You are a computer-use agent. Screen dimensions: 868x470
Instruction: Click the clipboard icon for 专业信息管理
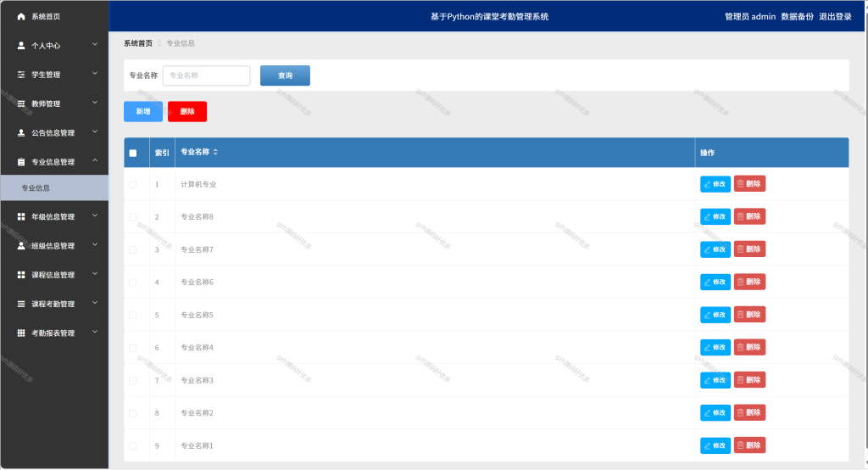(21, 162)
